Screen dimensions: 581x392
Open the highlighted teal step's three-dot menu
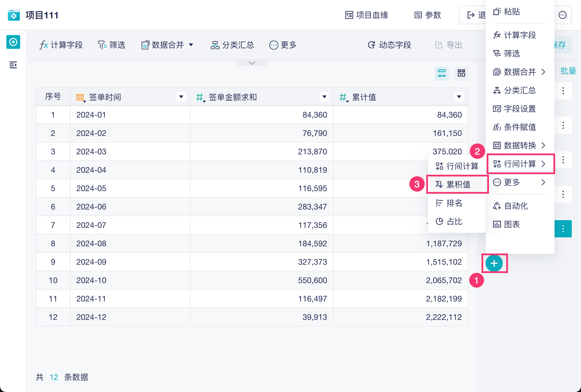pyautogui.click(x=563, y=229)
